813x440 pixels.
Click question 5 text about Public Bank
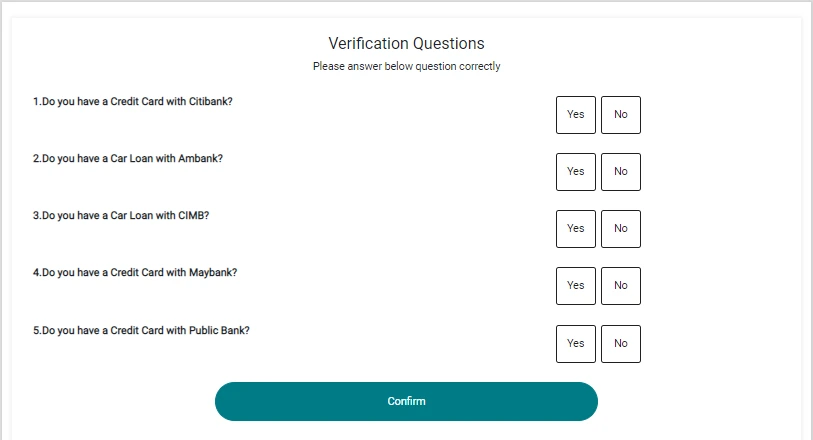141,330
